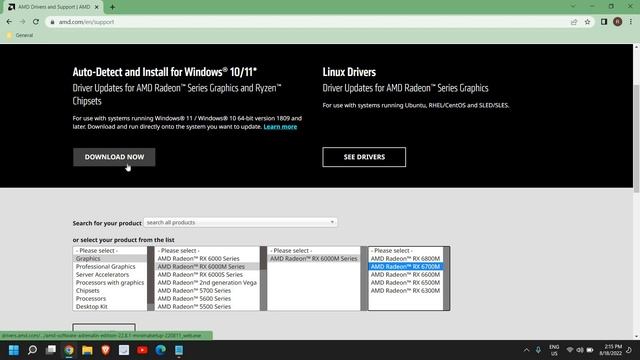Select AMD Radeon RX 6600M
The width and height of the screenshot is (640, 360).
tap(405, 275)
